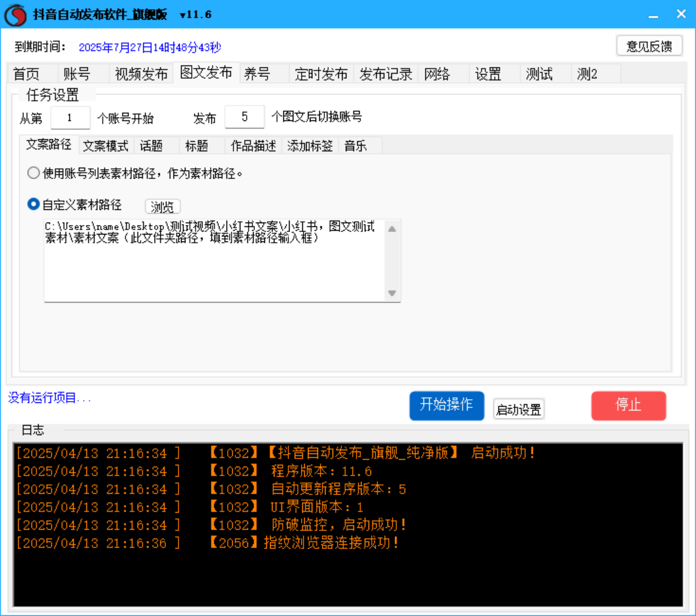The width and height of the screenshot is (696, 616).
Task: Open the 视频发布 tab
Action: [x=141, y=74]
